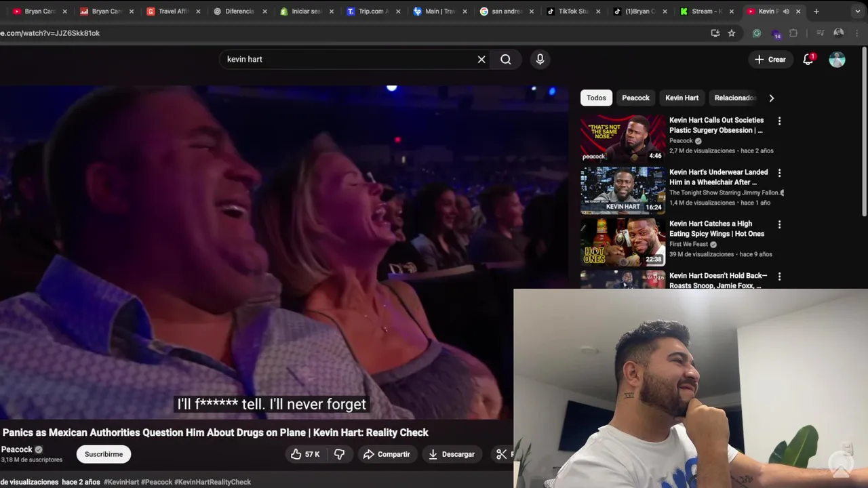Viewport: 868px width, 488px height.
Task: Open 'Kevin Hart Catches a High' title
Action: click(716, 228)
